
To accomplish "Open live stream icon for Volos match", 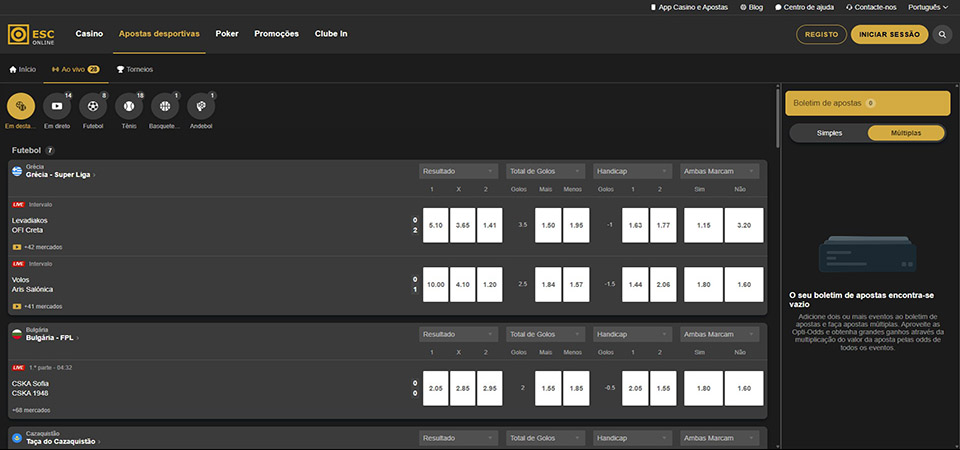I will [x=17, y=306].
